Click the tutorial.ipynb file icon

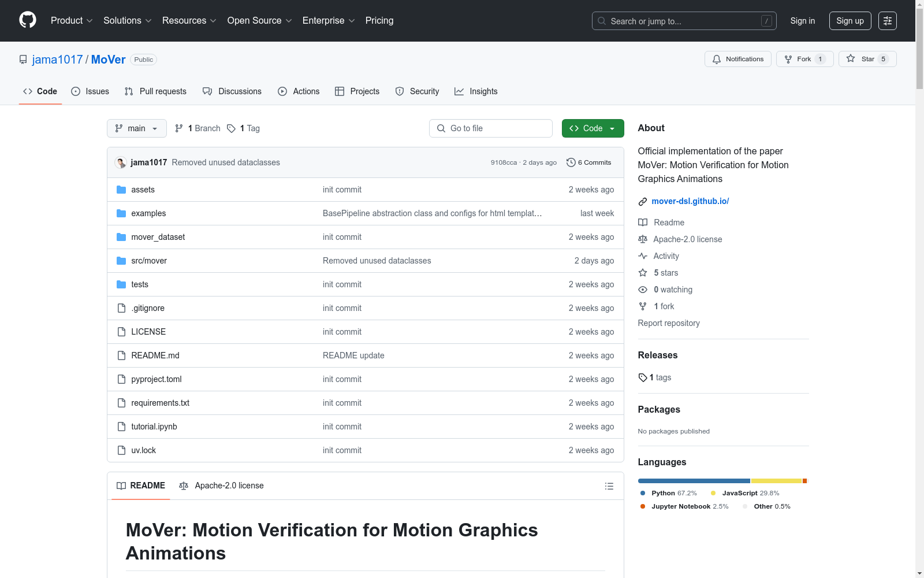121,427
